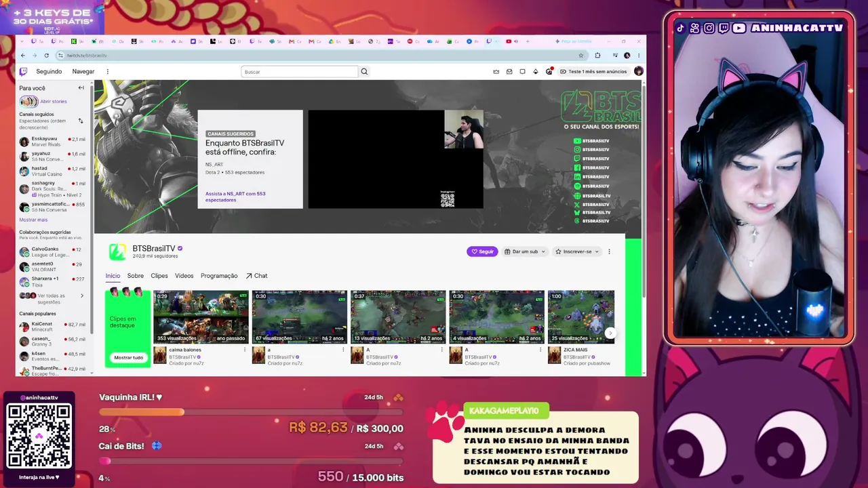The height and width of the screenshot is (488, 868).
Task: Open options for the calma balones clip
Action: [x=245, y=350]
